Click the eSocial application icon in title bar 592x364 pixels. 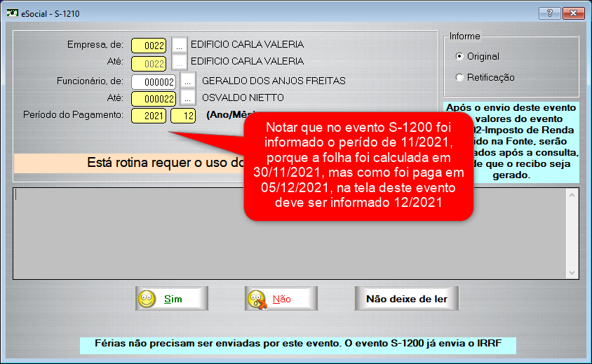point(12,13)
